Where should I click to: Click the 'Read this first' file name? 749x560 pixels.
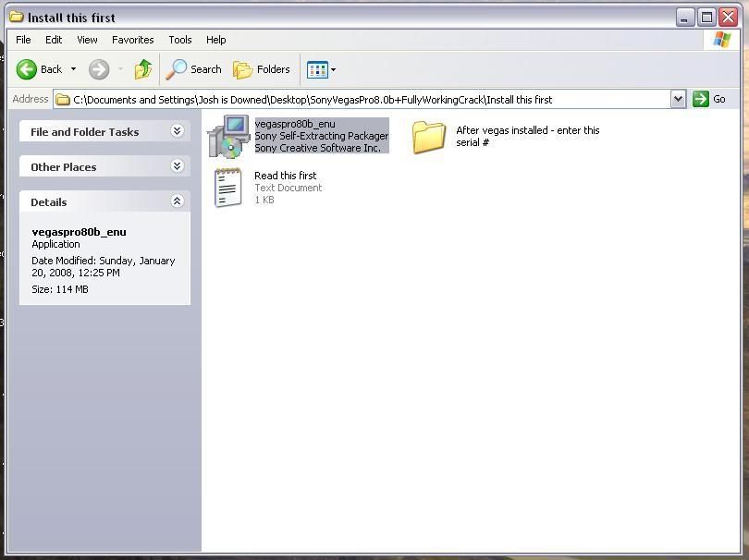click(285, 176)
